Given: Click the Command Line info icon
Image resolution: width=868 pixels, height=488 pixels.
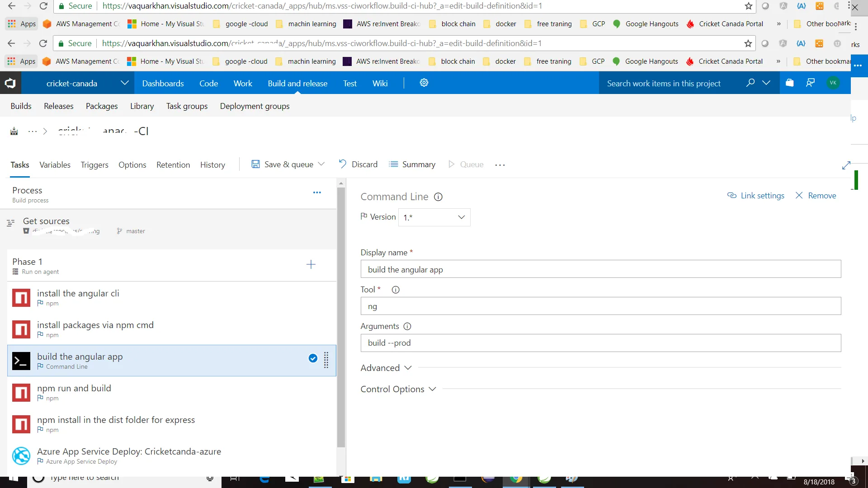Looking at the screenshot, I should tap(438, 197).
